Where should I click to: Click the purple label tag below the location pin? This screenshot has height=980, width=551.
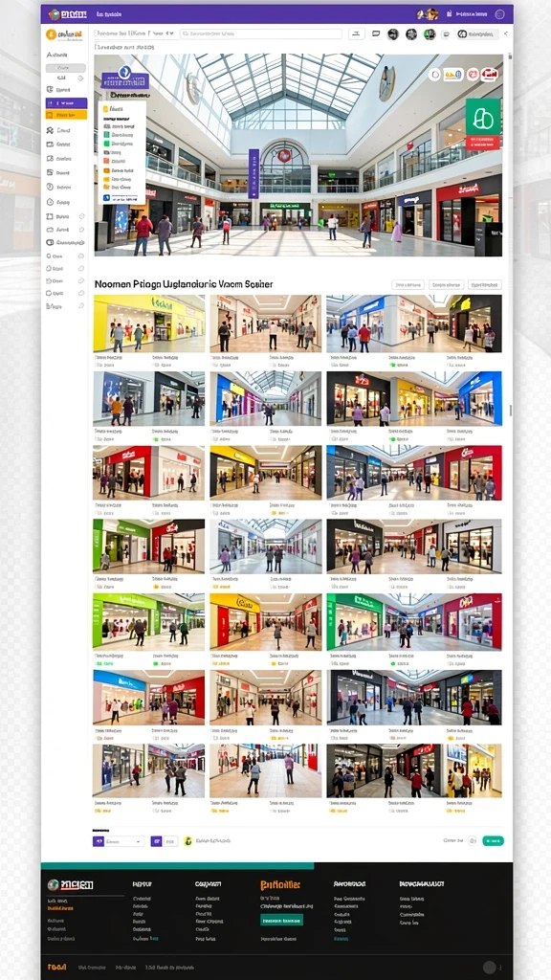tap(125, 81)
